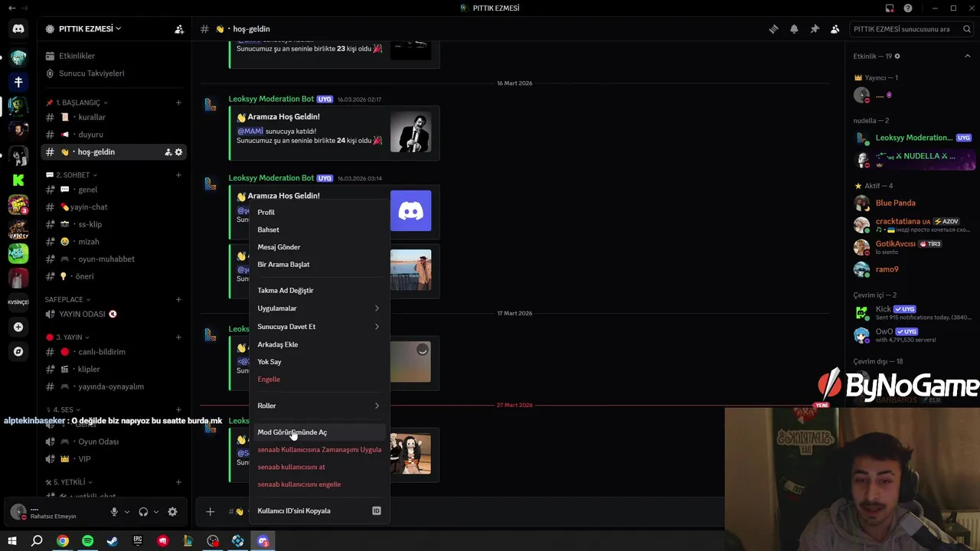The height and width of the screenshot is (551, 980).
Task: Add a server with plus icon
Action: [x=18, y=327]
